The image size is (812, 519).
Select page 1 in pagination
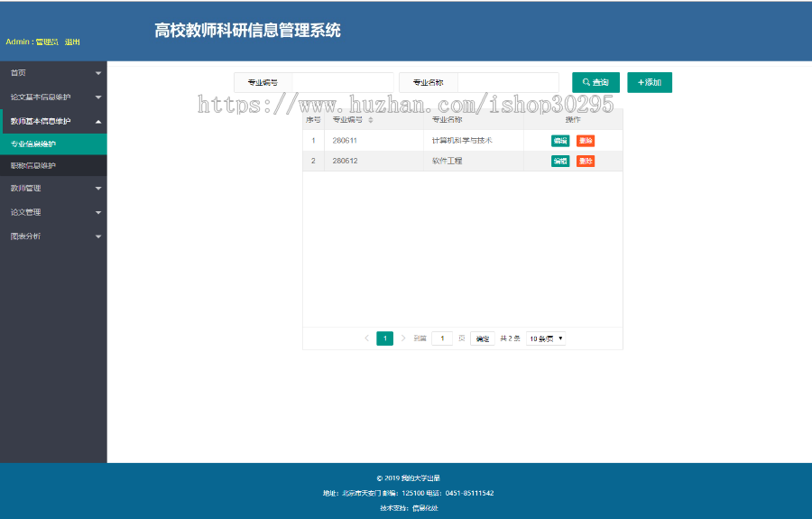tap(384, 338)
